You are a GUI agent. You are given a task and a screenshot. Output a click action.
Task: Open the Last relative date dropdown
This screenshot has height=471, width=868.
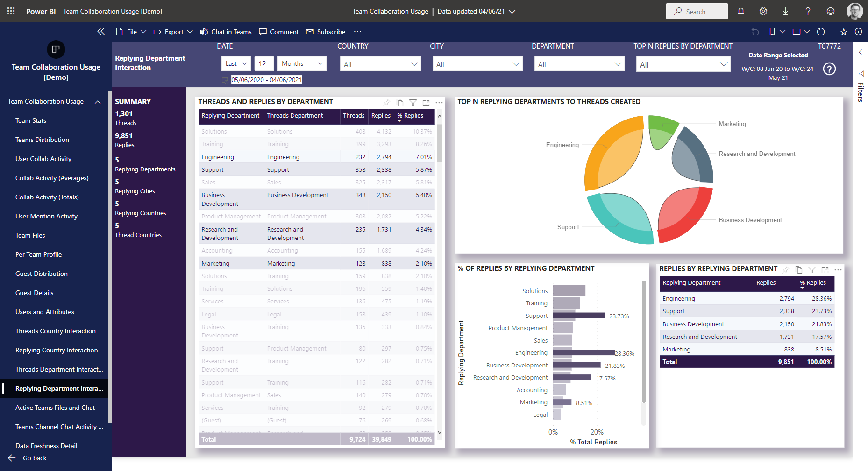point(236,64)
